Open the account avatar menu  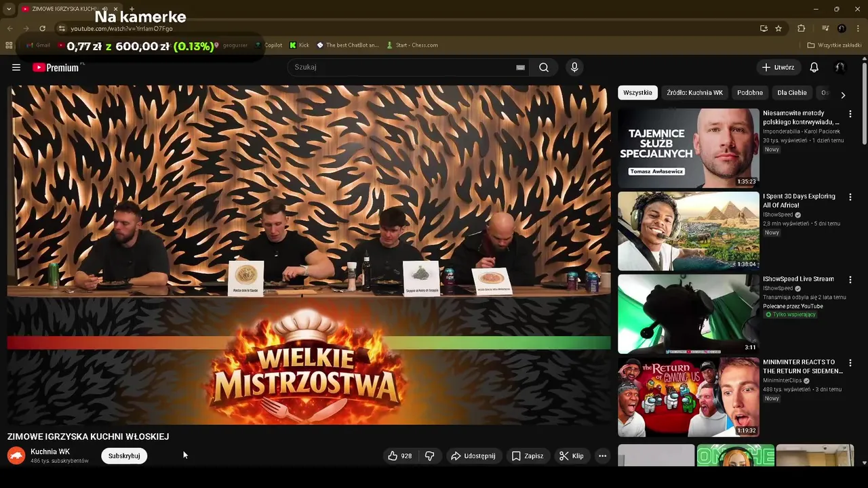(840, 67)
